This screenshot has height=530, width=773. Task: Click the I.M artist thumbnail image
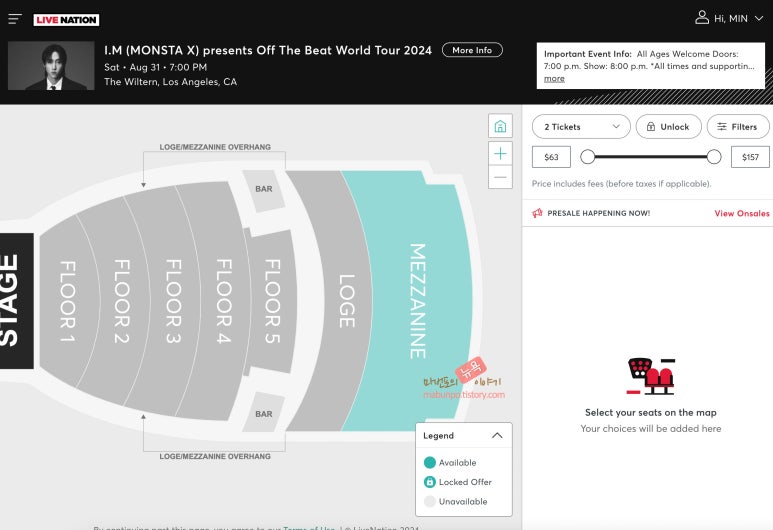pyautogui.click(x=50, y=67)
